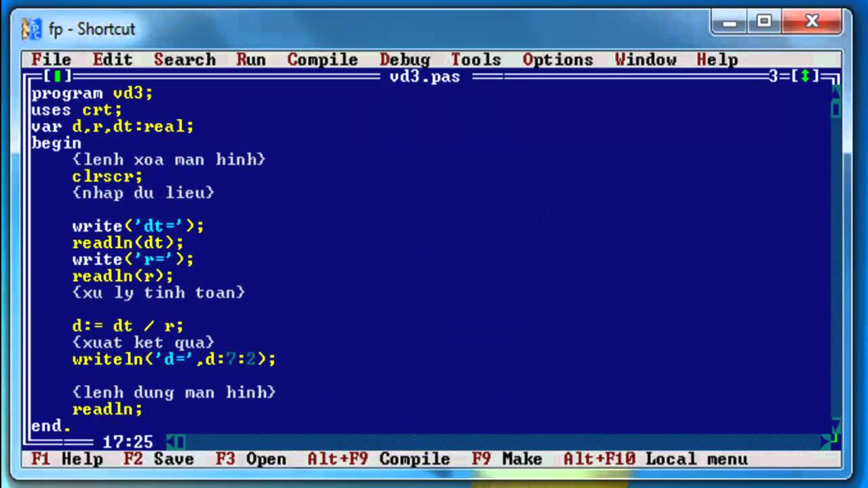Image resolution: width=868 pixels, height=488 pixels.
Task: Open the Debug menu
Action: tap(405, 60)
